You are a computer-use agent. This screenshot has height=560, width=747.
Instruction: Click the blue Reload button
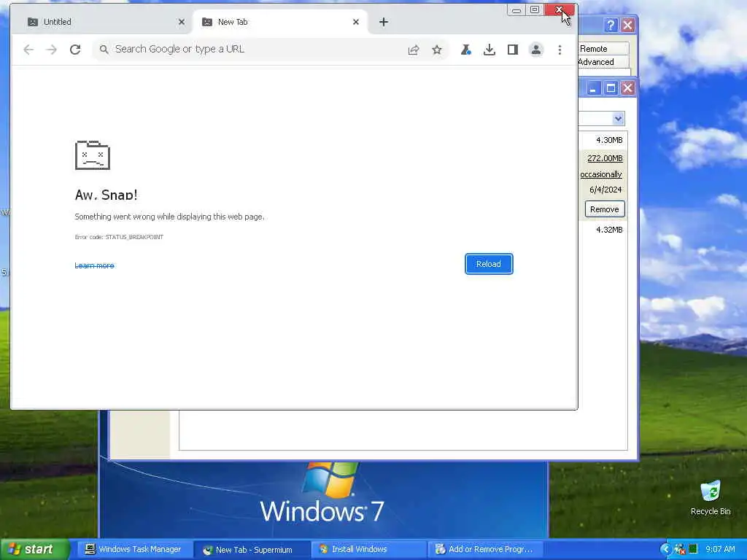[x=489, y=264]
